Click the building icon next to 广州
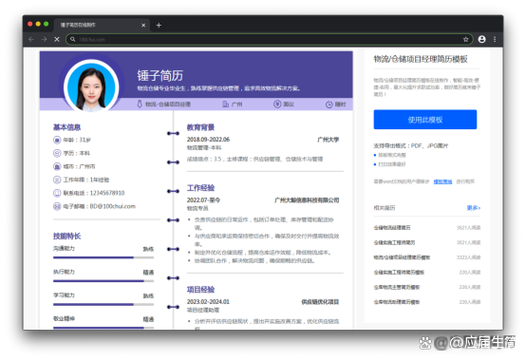This screenshot has width=526, height=361. coord(226,104)
